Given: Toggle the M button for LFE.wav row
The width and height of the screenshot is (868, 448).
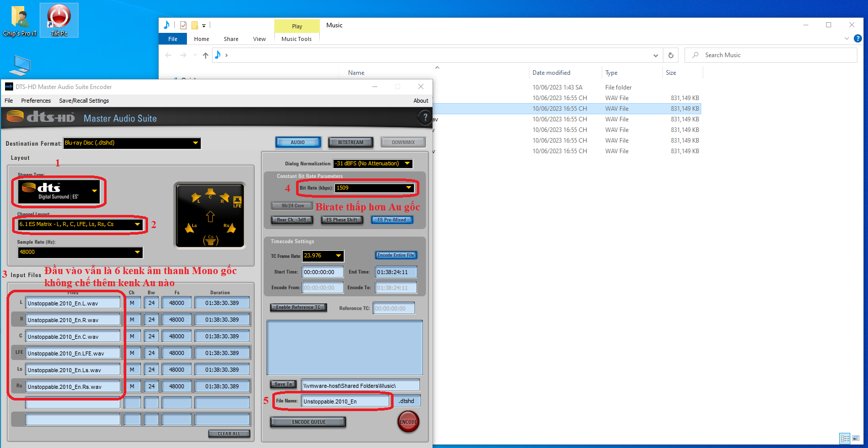Looking at the screenshot, I should point(132,353).
